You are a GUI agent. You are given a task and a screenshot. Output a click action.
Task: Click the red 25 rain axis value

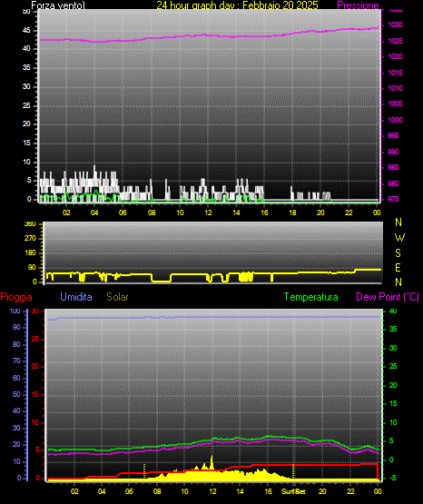click(35, 339)
